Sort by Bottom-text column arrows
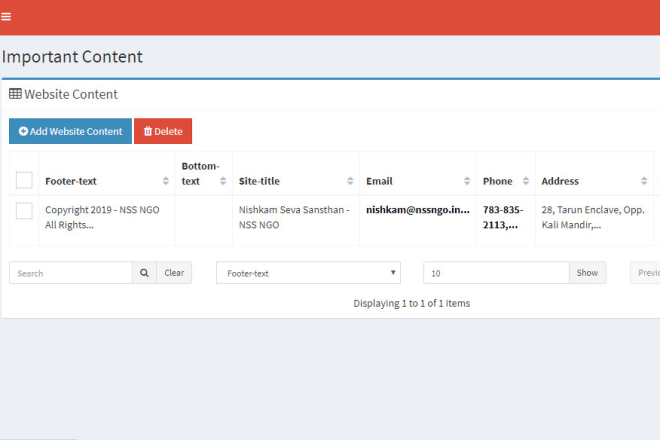Viewport: 660px width, 440px height. coord(223,181)
